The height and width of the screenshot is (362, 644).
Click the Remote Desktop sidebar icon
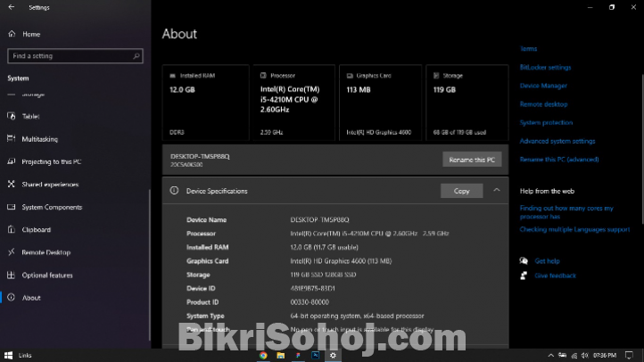click(x=11, y=252)
